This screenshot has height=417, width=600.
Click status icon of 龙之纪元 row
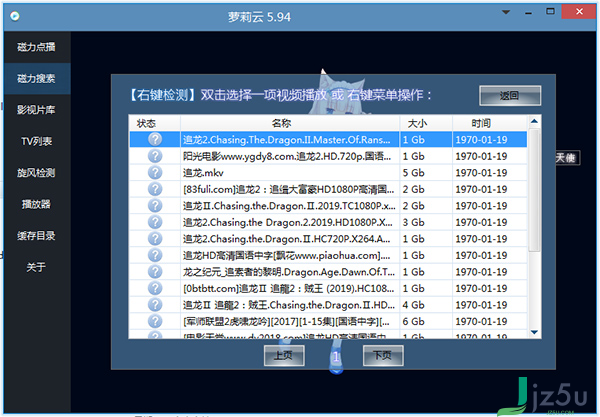coord(155,272)
